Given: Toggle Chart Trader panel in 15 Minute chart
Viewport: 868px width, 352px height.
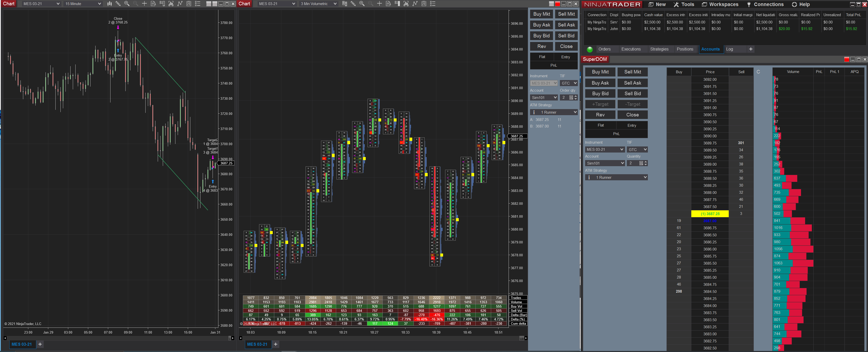Looking at the screenshot, I should [x=162, y=4].
